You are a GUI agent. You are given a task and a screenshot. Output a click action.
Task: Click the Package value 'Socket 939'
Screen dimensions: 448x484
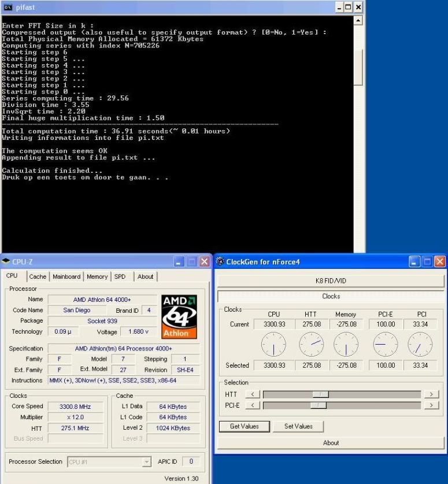[102, 321]
